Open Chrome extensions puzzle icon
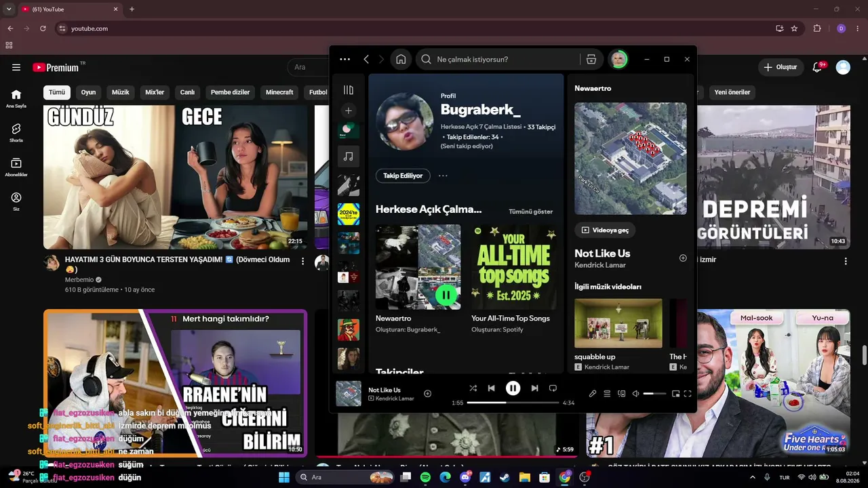The height and width of the screenshot is (488, 868). click(x=817, y=28)
